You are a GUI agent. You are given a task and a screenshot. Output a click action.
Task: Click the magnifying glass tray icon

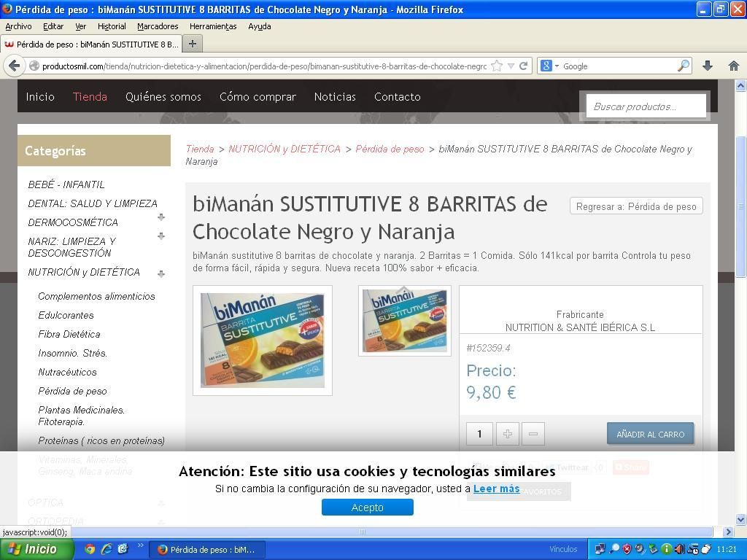point(614,550)
